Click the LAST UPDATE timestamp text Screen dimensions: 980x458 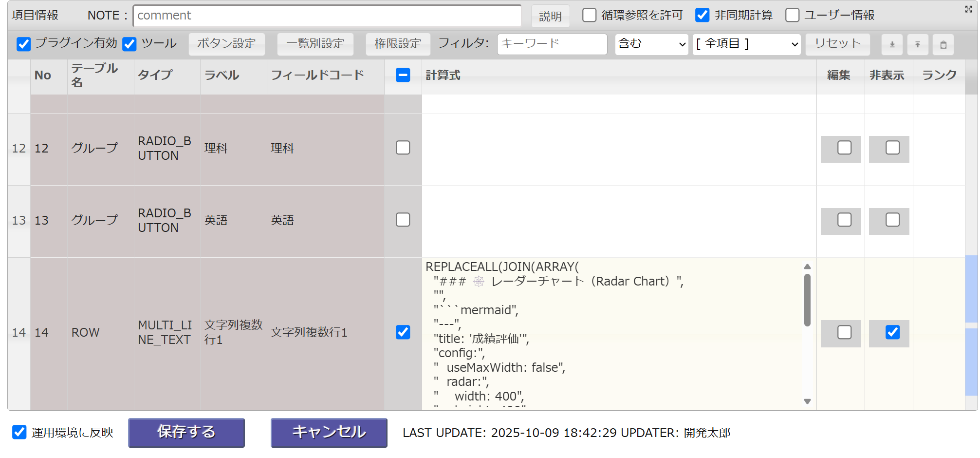(x=566, y=433)
